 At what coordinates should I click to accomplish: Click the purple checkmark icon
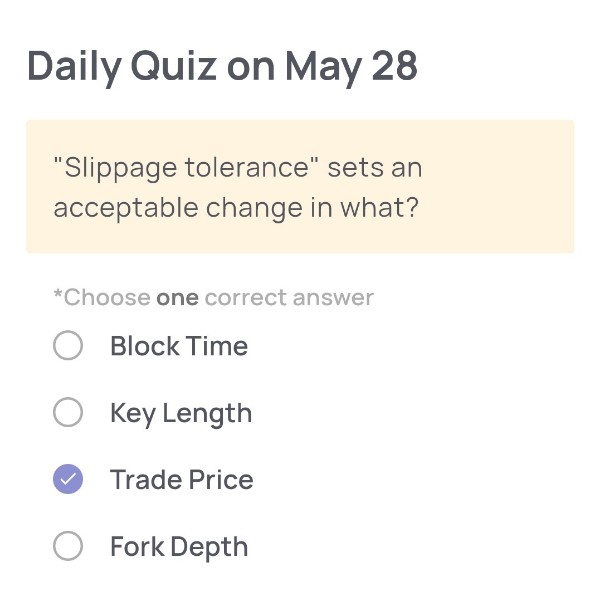pyautogui.click(x=68, y=480)
